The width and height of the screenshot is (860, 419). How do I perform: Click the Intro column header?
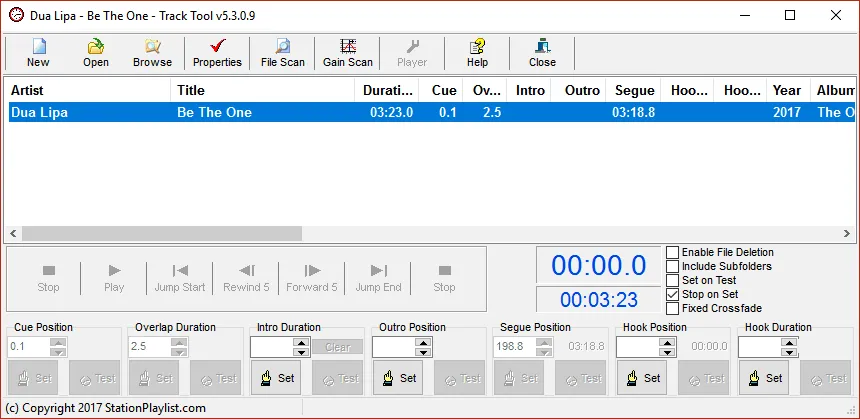point(529,90)
